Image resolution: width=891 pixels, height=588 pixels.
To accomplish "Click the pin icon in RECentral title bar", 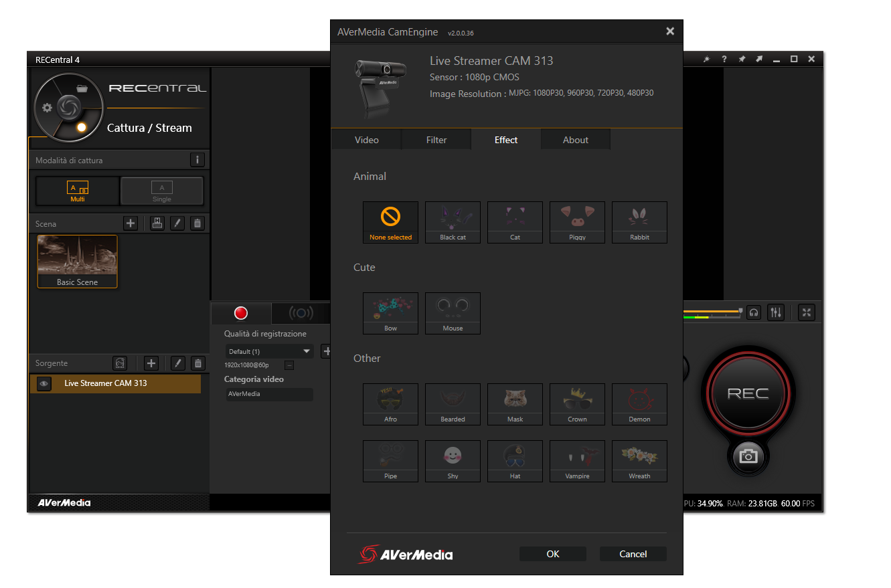I will point(742,60).
